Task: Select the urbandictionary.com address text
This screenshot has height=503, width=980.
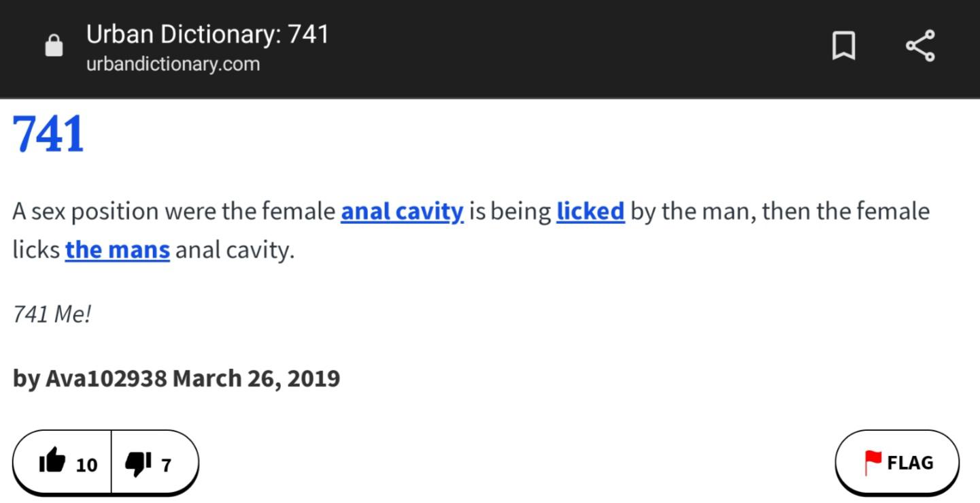Action: coord(173,65)
